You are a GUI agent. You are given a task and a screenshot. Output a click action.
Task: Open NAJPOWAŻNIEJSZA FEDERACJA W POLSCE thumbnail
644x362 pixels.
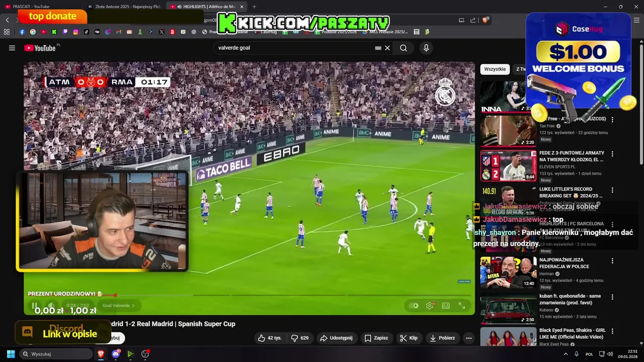(x=508, y=273)
